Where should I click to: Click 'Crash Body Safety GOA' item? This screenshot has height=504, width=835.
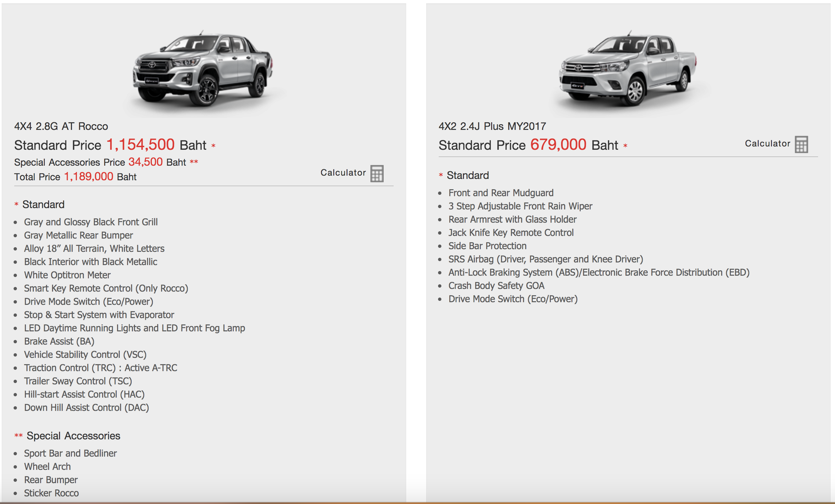(x=496, y=286)
